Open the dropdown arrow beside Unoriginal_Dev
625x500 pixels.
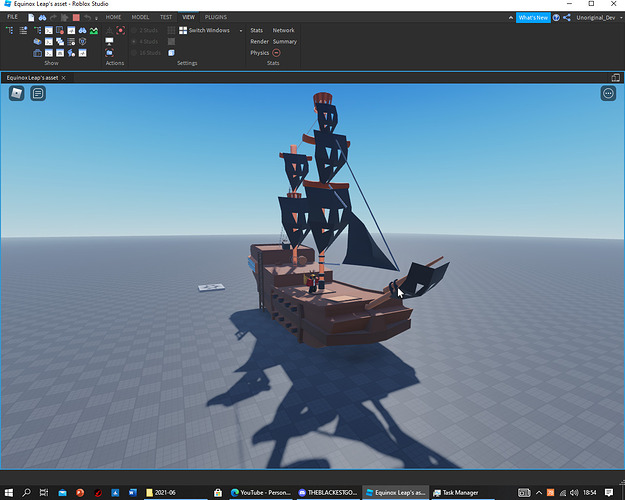pos(621,18)
